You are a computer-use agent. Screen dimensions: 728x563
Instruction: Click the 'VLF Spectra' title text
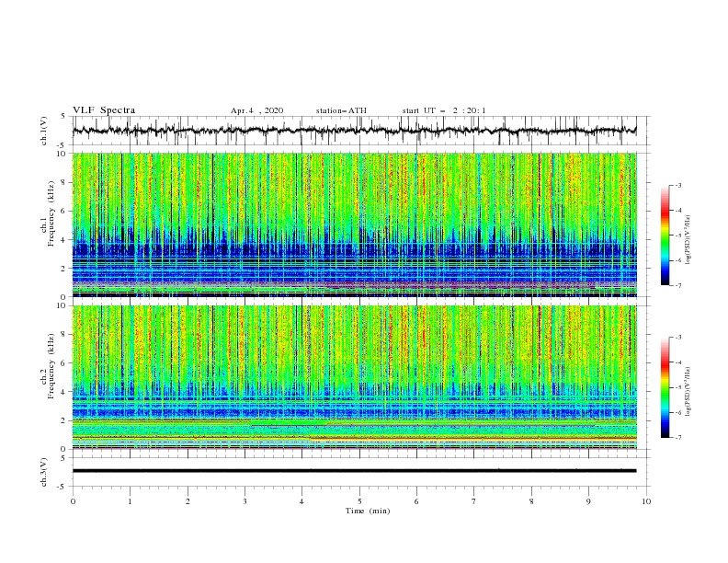pyautogui.click(x=104, y=110)
